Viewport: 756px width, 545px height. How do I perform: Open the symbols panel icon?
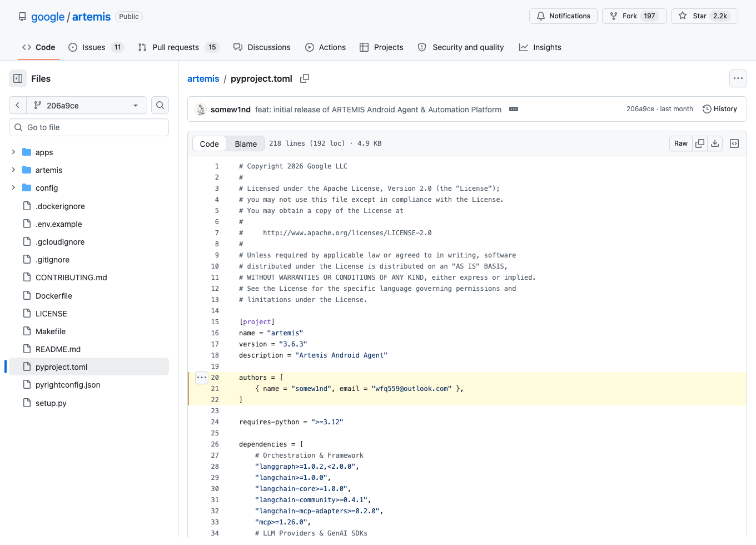pos(734,143)
